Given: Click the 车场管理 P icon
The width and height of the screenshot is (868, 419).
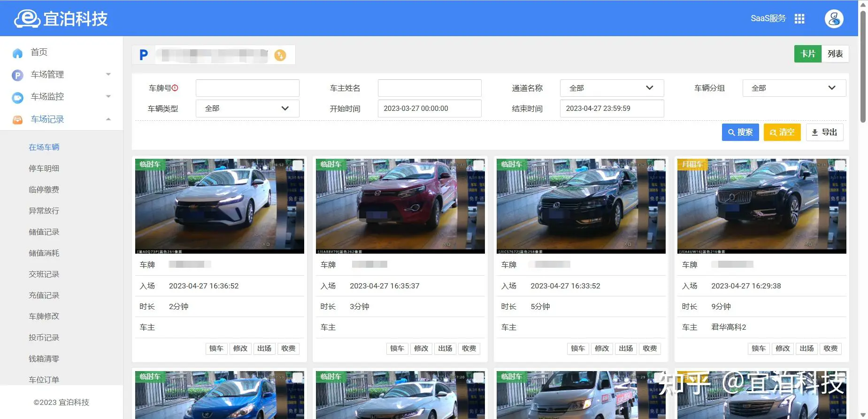Looking at the screenshot, I should [x=17, y=75].
